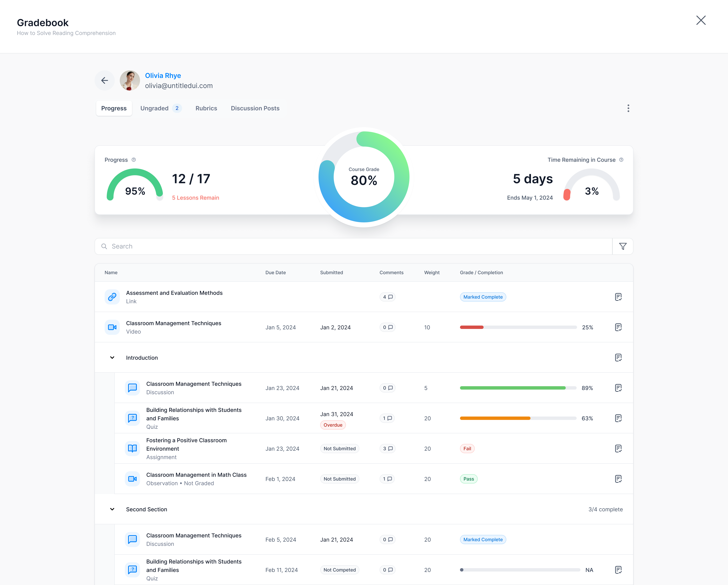Click the Name column header
Viewport: 728px width, 585px height.
[111, 272]
